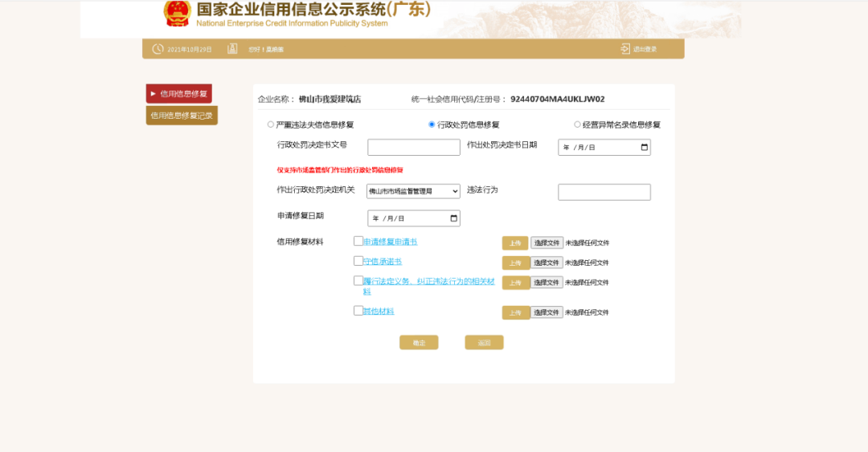Click 退出登录 in the header

point(645,49)
